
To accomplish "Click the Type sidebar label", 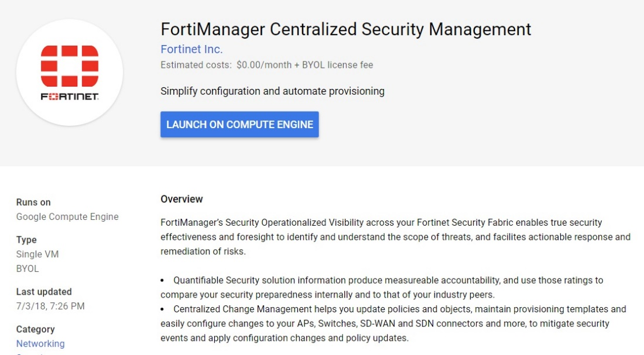I will [26, 239].
